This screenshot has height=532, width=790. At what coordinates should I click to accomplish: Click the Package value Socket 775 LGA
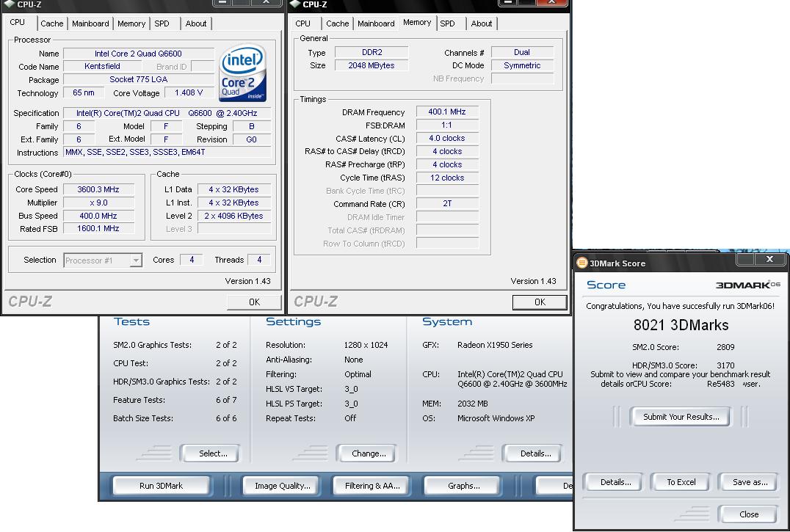coord(139,79)
